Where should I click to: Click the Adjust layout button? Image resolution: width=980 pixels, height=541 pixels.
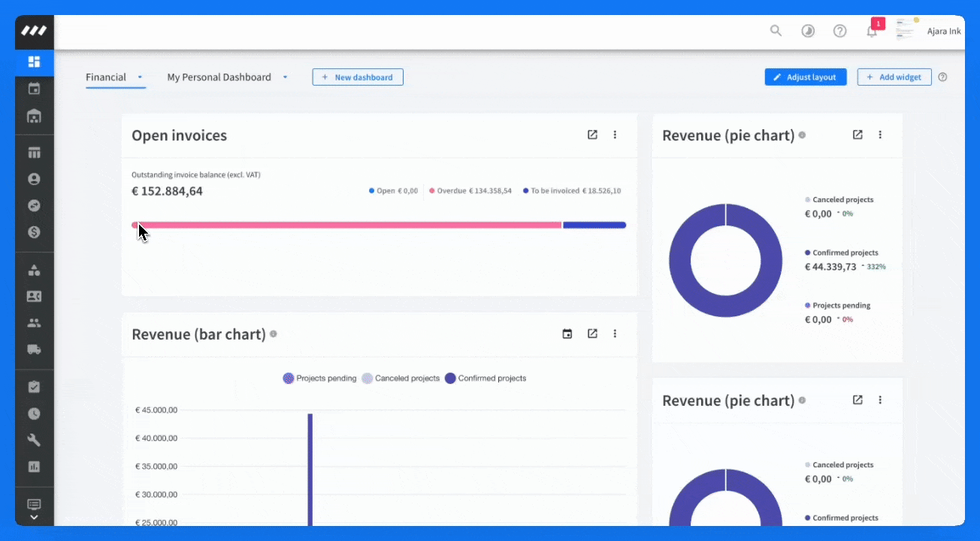(x=806, y=77)
